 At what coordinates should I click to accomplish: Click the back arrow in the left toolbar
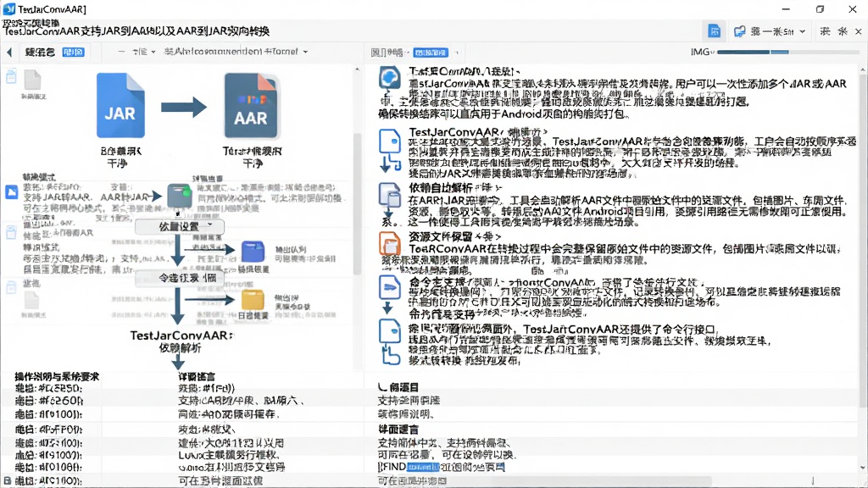click(9, 52)
